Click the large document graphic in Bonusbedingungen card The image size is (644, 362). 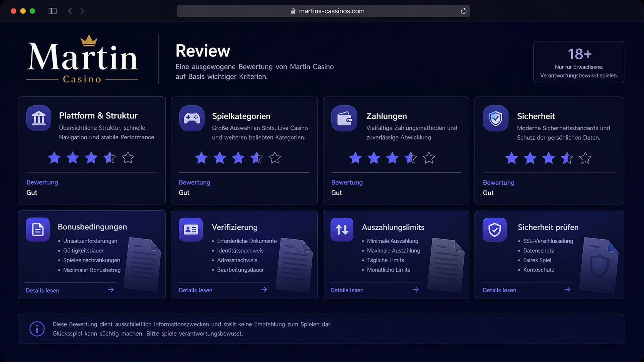click(142, 265)
